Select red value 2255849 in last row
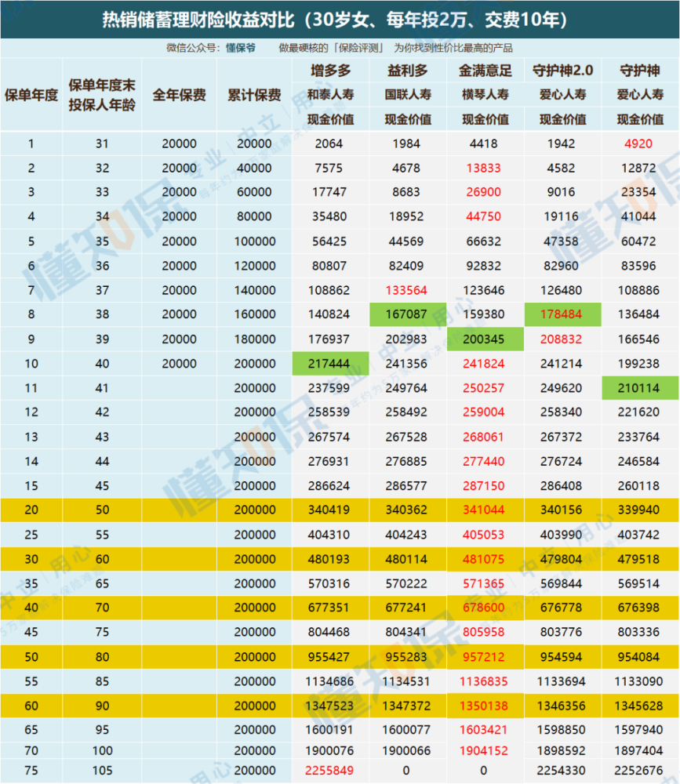 pyautogui.click(x=329, y=771)
